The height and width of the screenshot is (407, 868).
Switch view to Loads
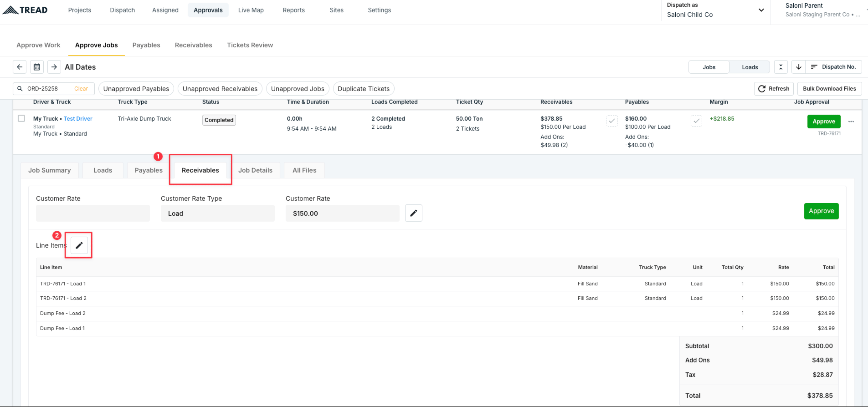[x=750, y=67]
